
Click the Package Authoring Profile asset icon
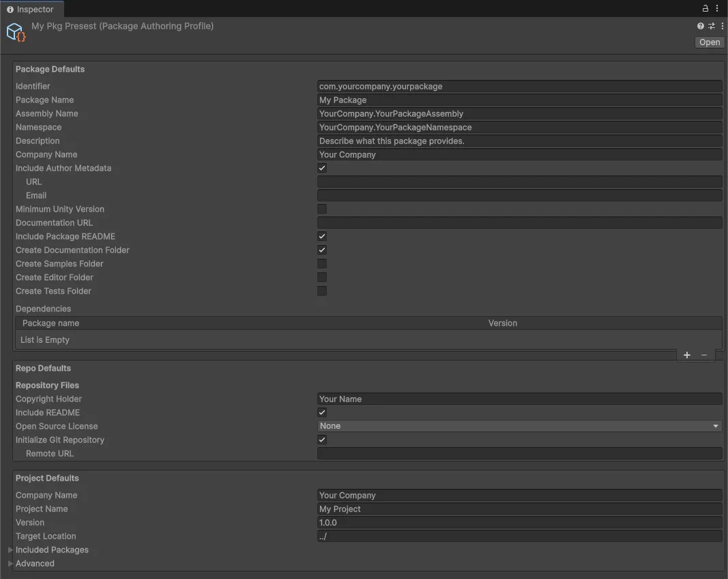[16, 32]
